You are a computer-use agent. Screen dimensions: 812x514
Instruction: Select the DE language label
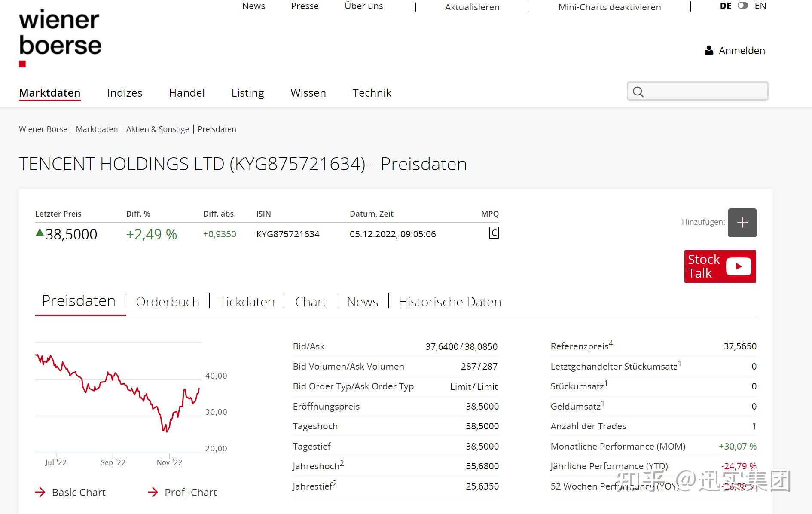726,6
